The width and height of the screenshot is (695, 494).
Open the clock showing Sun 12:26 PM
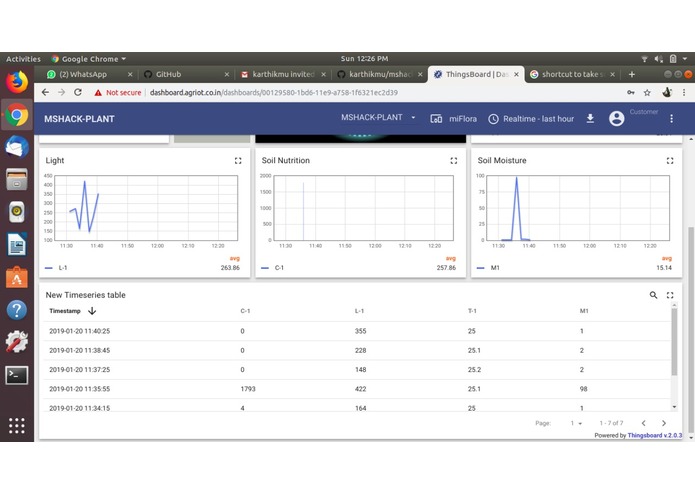364,58
